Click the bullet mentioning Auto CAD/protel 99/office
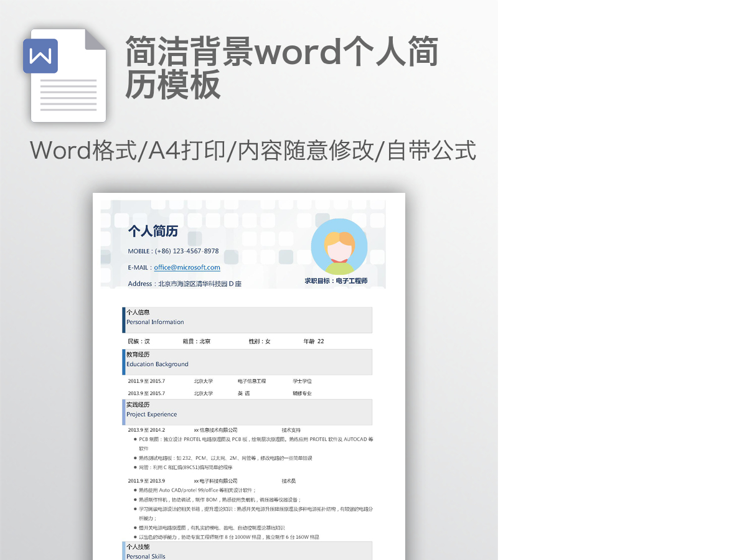Image resolution: width=747 pixels, height=560 pixels. [195, 490]
